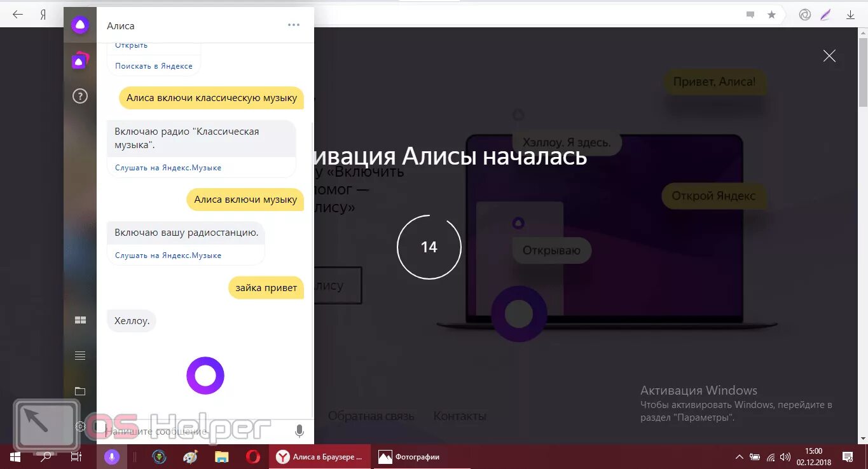This screenshot has height=469, width=868.
Task: Click the upper 'Слушать на Яндекс.Музыке' link
Action: [x=168, y=168]
